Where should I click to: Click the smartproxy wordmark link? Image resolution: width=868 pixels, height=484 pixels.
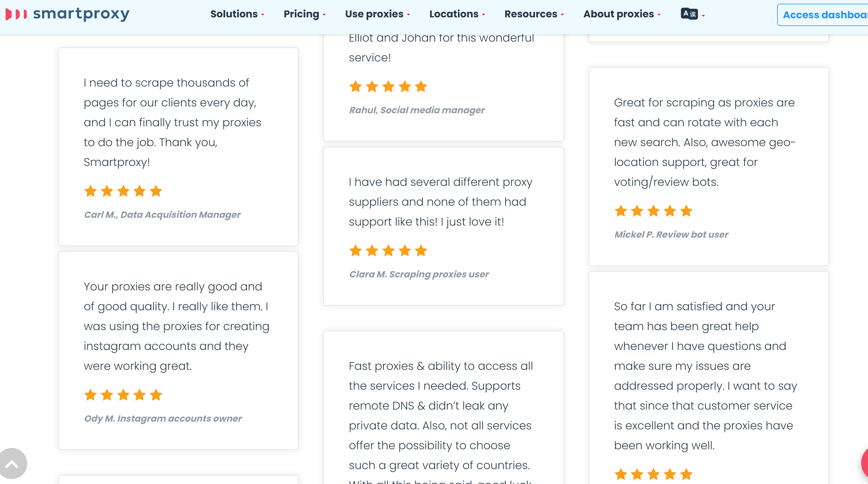point(81,14)
